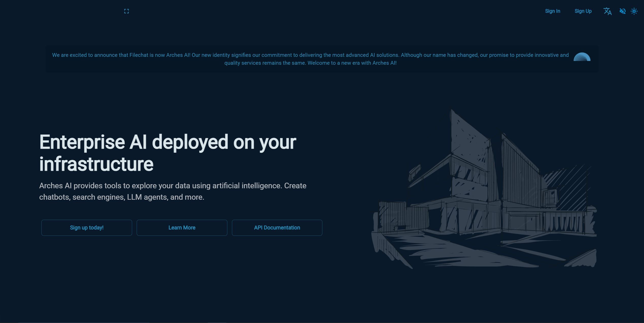Open the language translation icon

[607, 11]
